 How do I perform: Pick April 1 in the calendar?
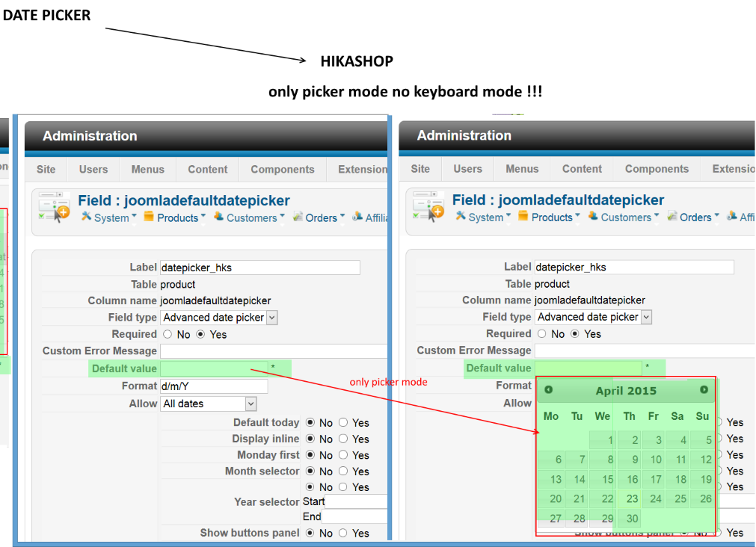click(x=603, y=439)
